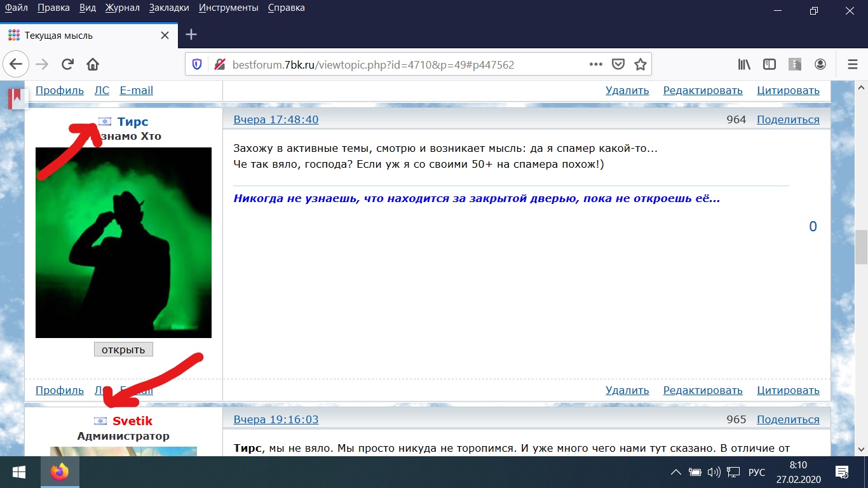This screenshot has width=868, height=488.
Task: Open the volume control in the tray
Action: (x=714, y=472)
